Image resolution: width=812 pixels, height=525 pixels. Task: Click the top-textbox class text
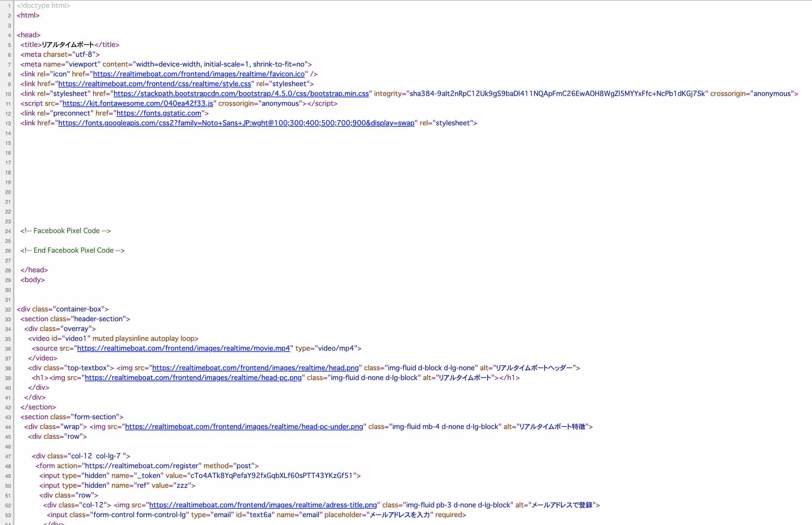87,368
